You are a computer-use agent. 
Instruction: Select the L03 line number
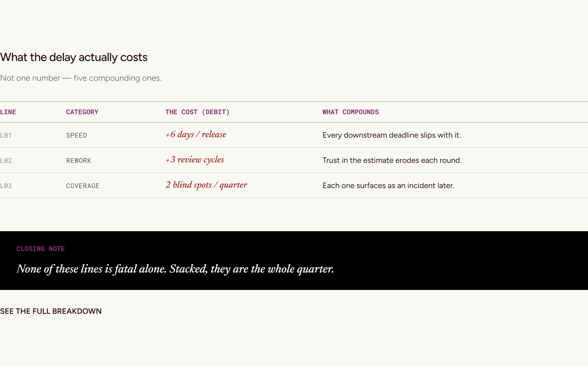6,186
